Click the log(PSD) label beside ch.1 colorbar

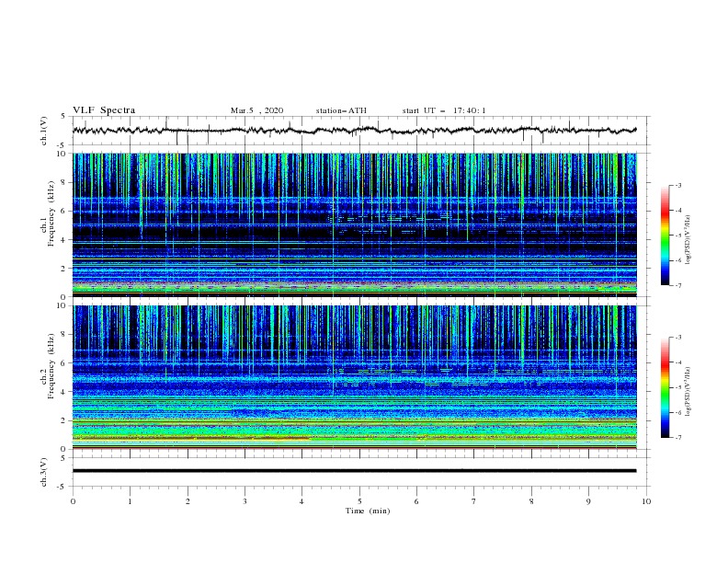coord(688,240)
